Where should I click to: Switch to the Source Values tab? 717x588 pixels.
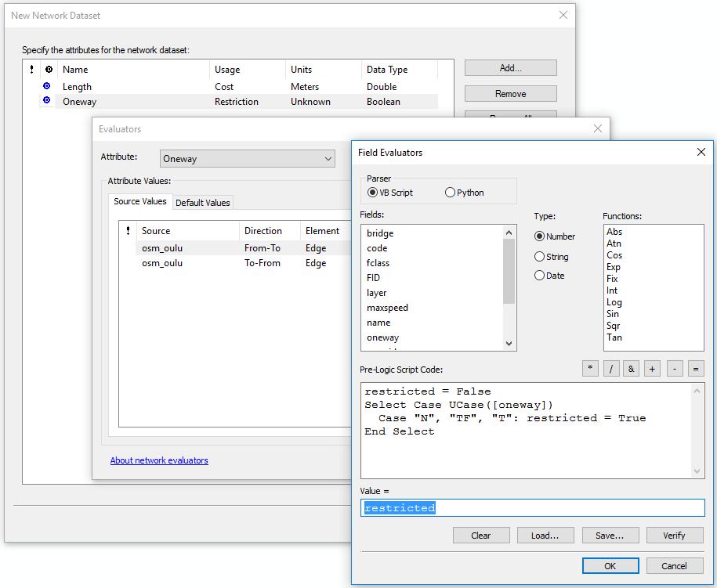click(140, 201)
